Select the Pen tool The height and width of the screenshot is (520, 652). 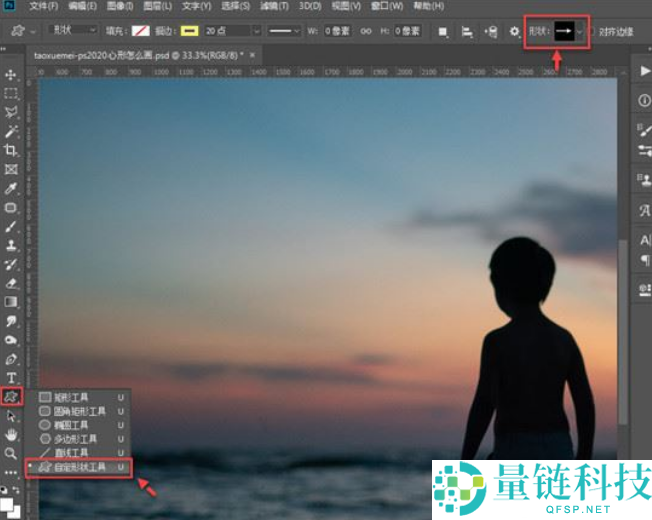10,359
